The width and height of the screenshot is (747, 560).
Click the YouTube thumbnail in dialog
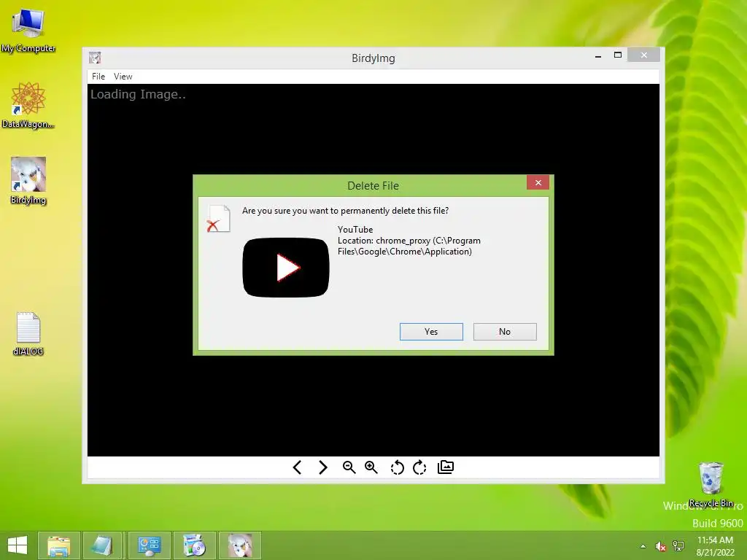pos(286,268)
